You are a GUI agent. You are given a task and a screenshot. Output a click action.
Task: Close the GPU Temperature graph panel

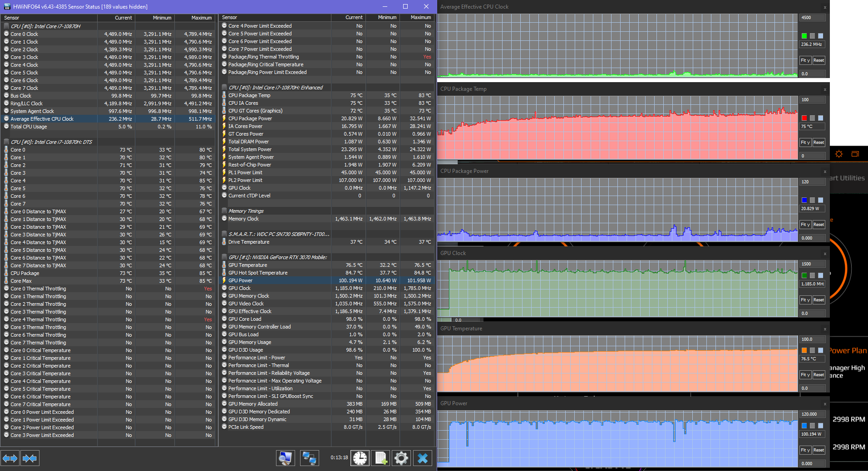825,329
